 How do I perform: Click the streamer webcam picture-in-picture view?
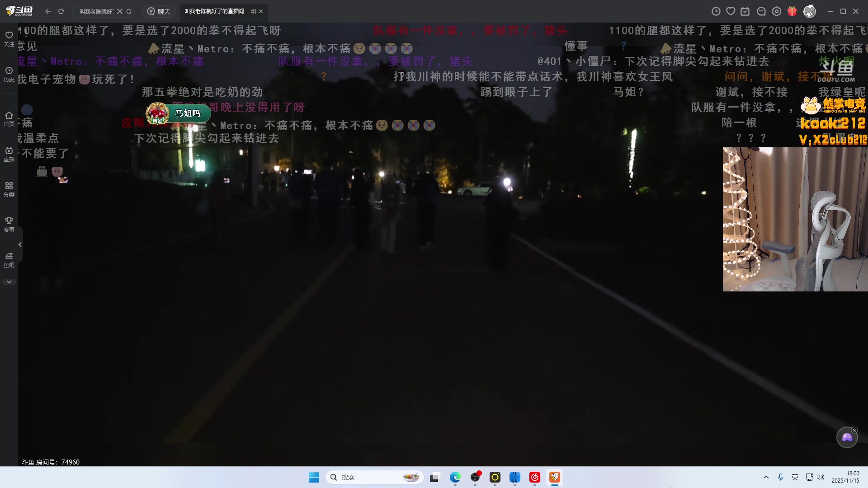tap(794, 219)
